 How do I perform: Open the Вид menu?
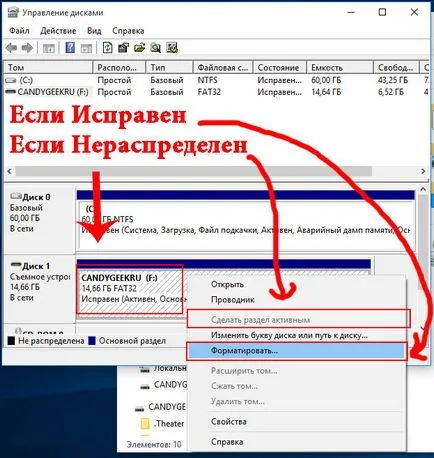94,31
